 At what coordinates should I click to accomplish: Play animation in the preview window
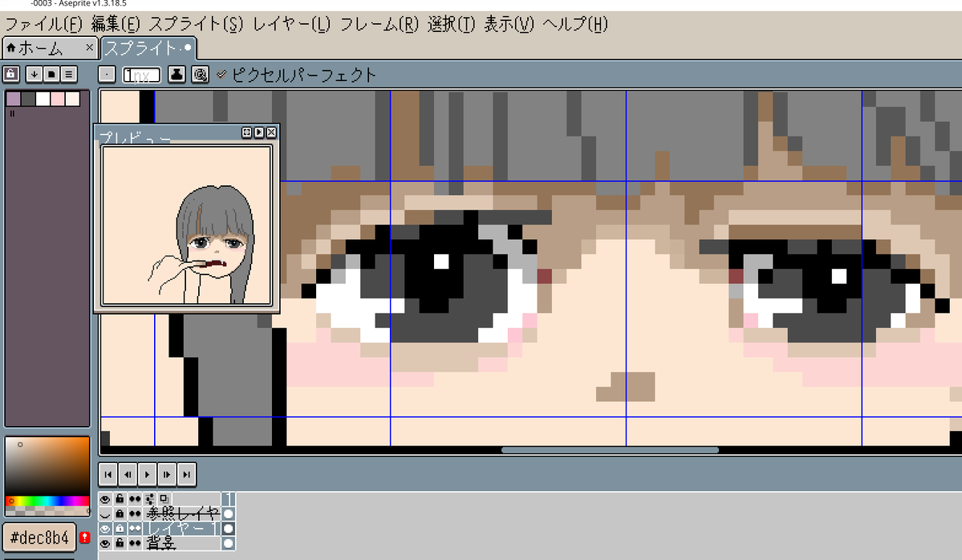click(x=259, y=132)
